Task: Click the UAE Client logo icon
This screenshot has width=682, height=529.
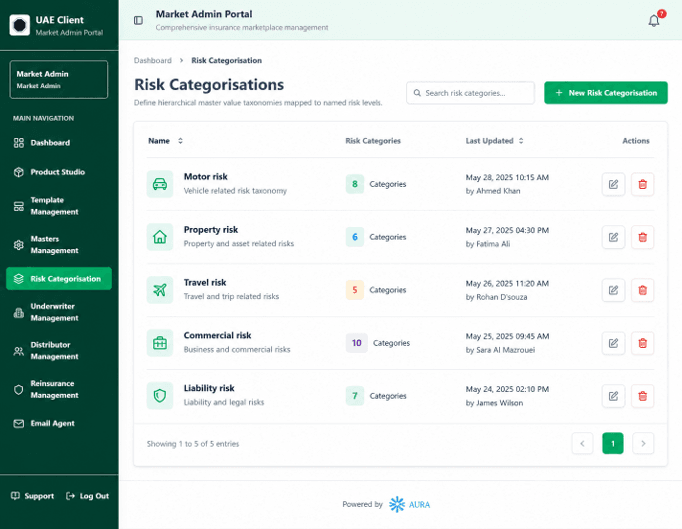Action: (x=20, y=25)
